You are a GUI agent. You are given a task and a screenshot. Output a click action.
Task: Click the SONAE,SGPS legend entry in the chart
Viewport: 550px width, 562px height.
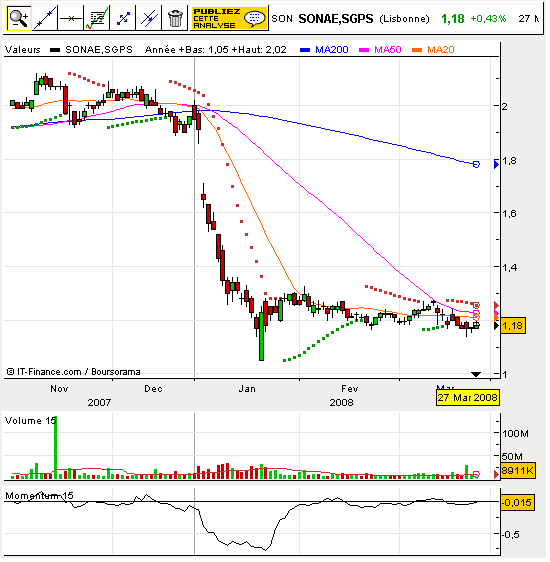(x=91, y=50)
